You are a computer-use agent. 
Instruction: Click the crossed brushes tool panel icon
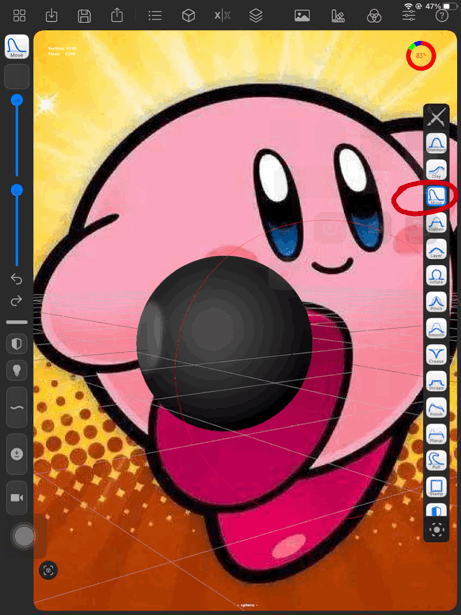[x=436, y=117]
